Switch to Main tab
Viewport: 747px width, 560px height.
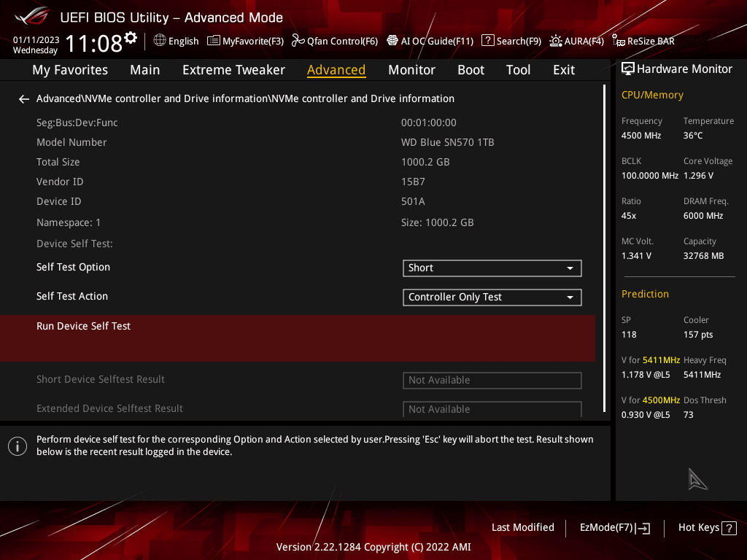click(x=145, y=70)
